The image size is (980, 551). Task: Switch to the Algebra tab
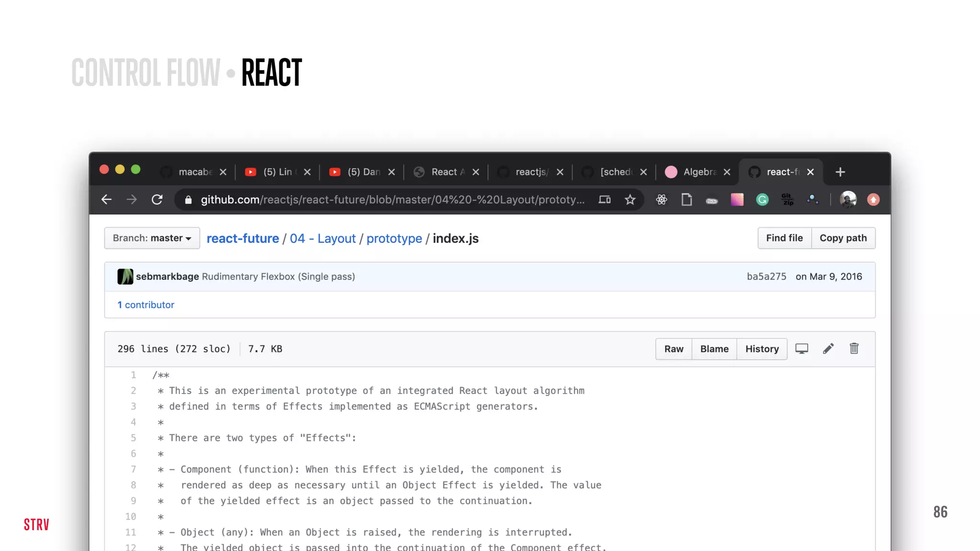(698, 172)
